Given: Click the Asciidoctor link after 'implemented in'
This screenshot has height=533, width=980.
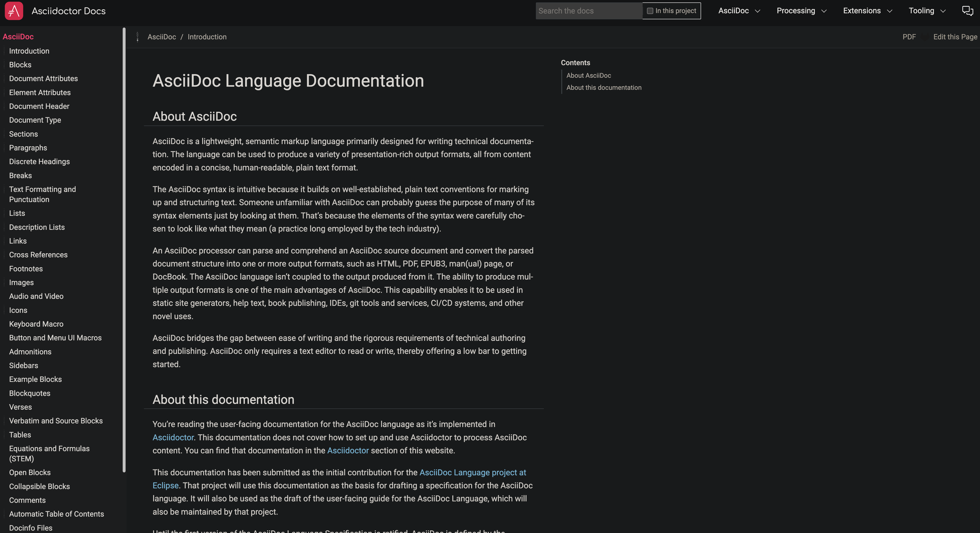Looking at the screenshot, I should pos(173,437).
